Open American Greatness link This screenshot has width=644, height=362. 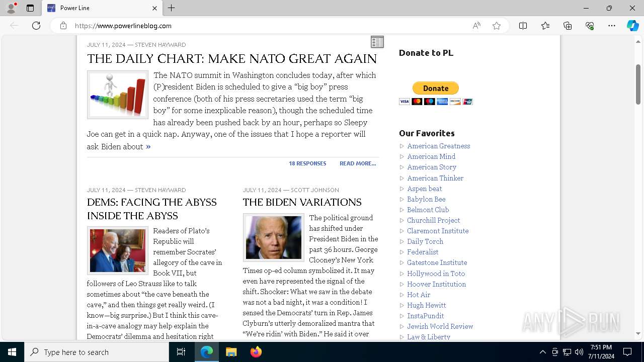(x=439, y=146)
